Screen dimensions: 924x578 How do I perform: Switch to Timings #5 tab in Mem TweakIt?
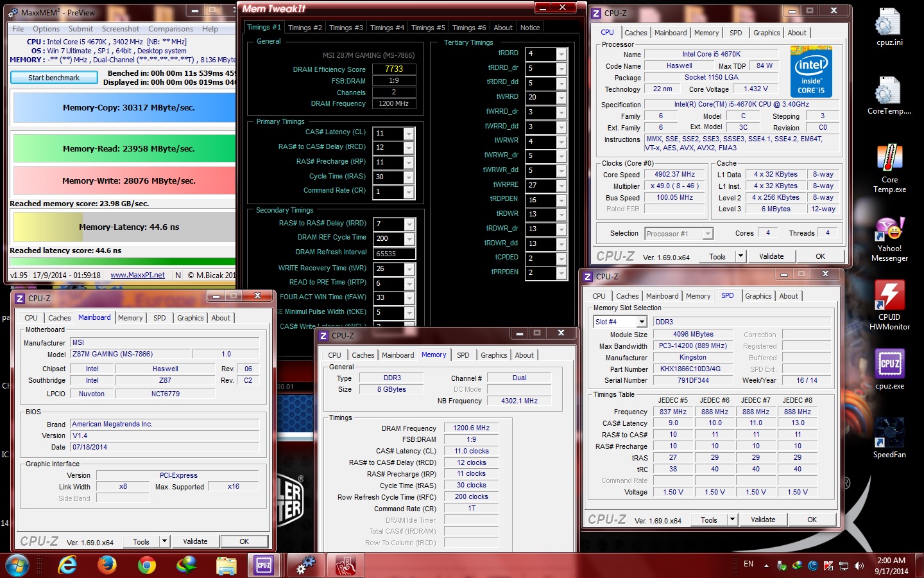(x=428, y=28)
